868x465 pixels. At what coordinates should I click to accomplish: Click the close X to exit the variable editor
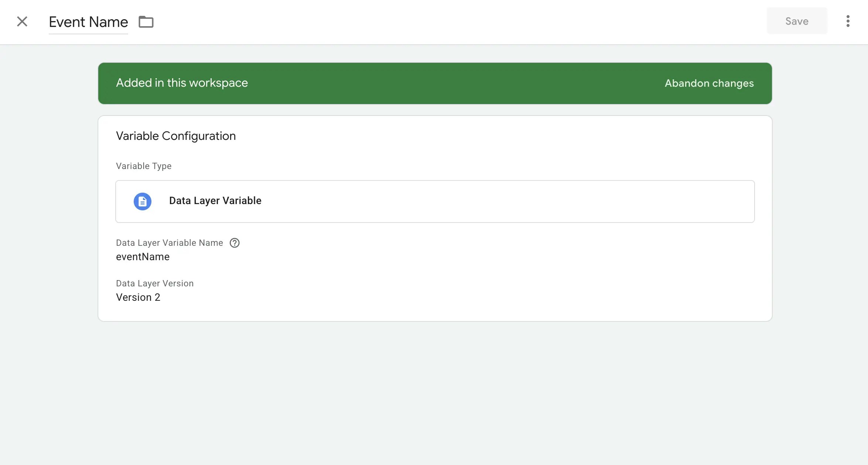[x=22, y=21]
